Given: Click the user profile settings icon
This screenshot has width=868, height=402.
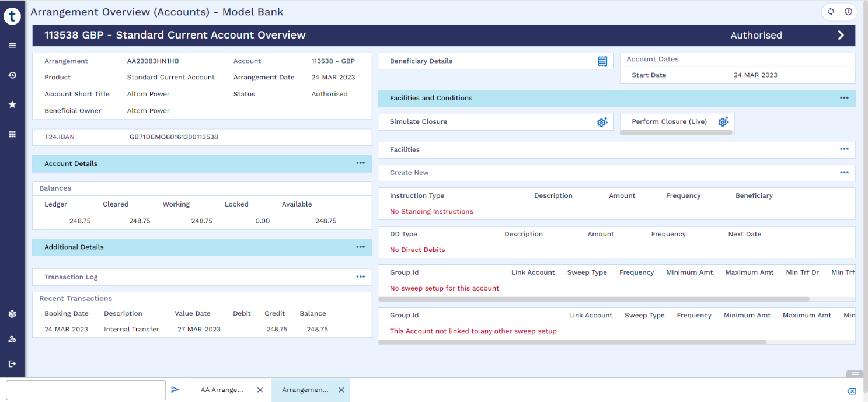Looking at the screenshot, I should click(x=12, y=339).
